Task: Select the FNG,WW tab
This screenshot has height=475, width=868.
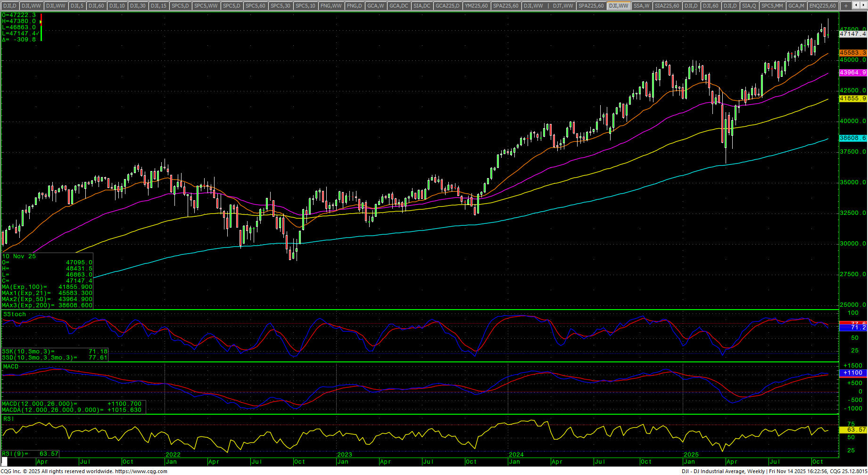Action: [x=331, y=6]
